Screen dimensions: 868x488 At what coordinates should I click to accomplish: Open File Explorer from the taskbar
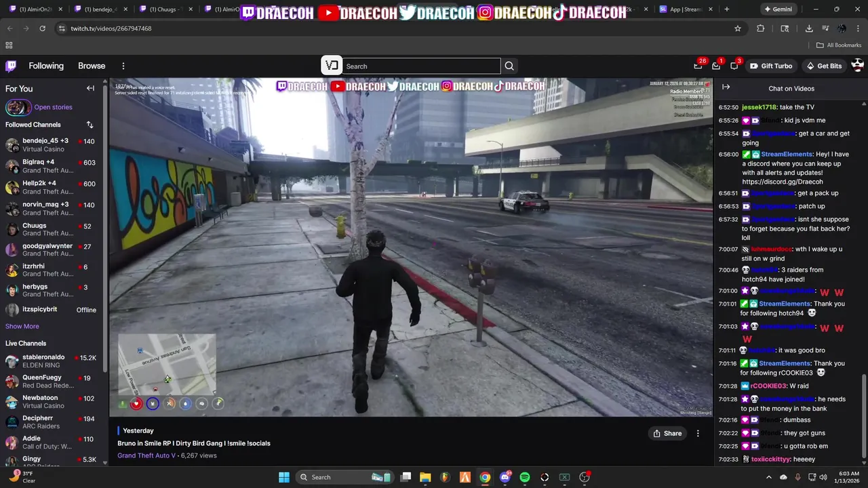click(x=425, y=477)
